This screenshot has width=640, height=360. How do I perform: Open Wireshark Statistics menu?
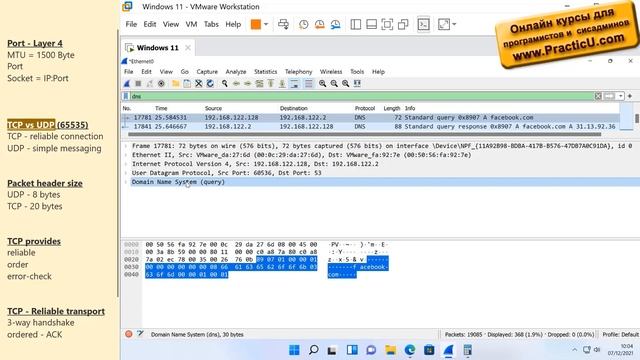tap(265, 71)
